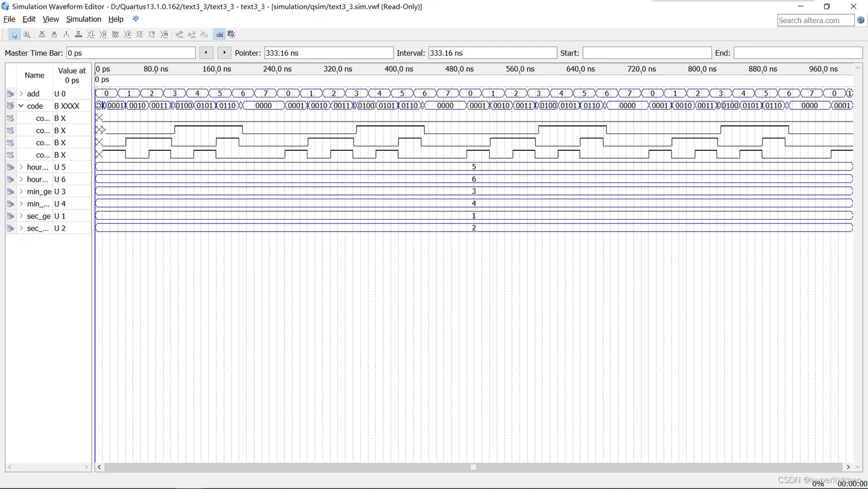
Task: Click input pin icon of min_ge row
Action: click(10, 192)
